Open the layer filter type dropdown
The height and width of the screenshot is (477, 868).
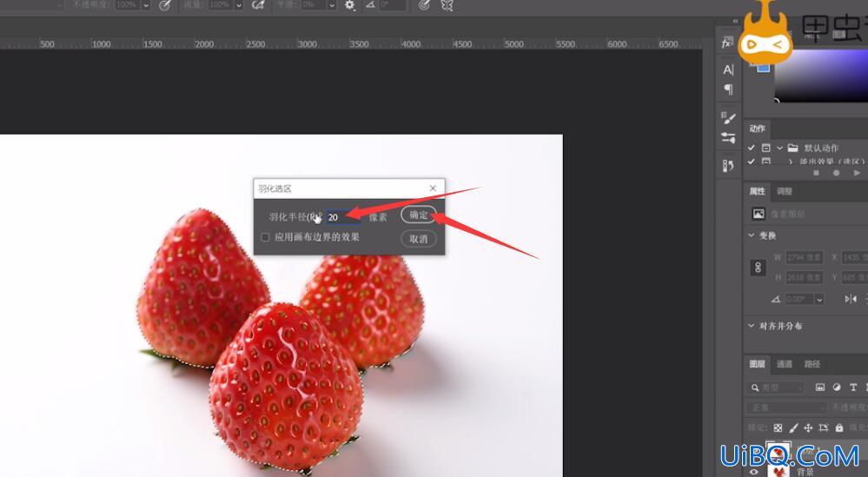click(776, 388)
